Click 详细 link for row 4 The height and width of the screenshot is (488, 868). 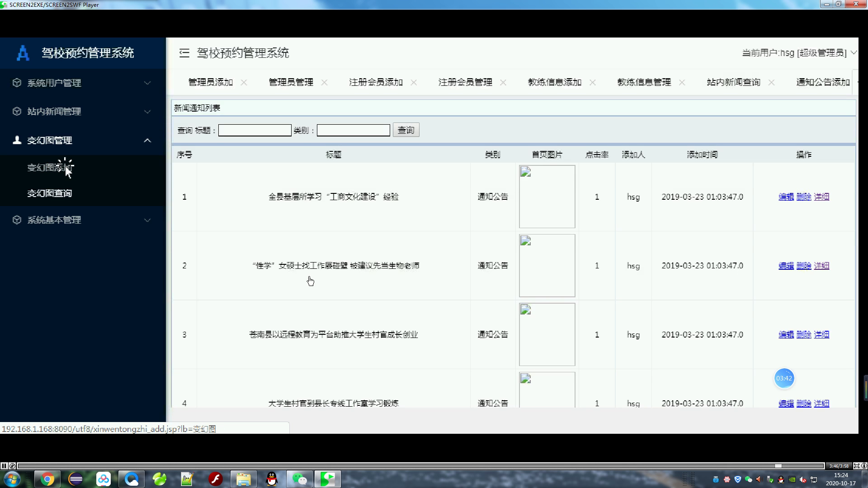click(821, 404)
